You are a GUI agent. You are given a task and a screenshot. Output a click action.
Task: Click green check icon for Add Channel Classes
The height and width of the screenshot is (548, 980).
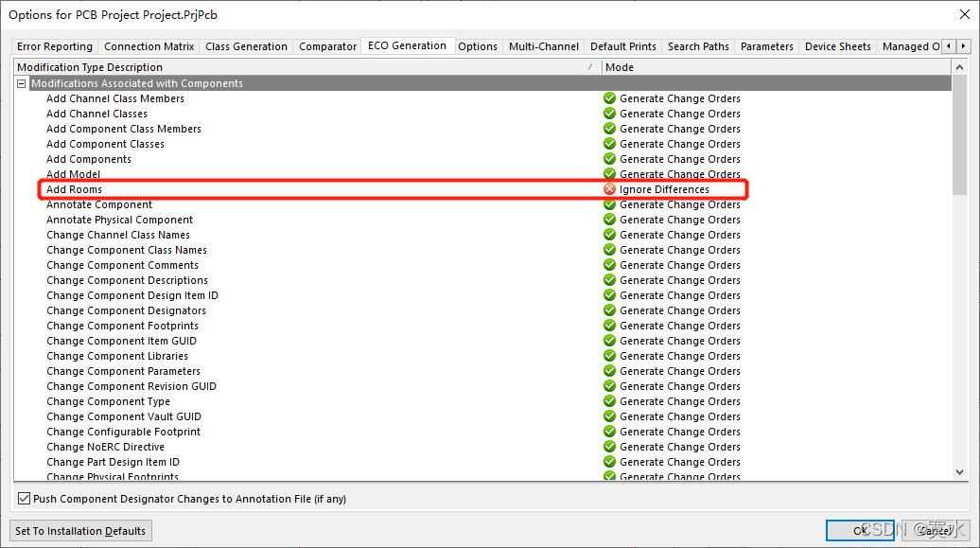(609, 114)
